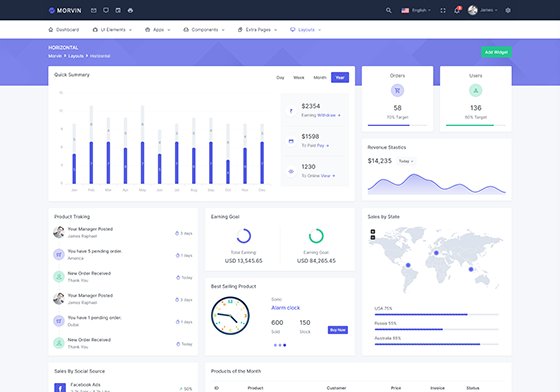Click the Earning Goal green donut chart
Image resolution: width=560 pixels, height=392 pixels.
(x=316, y=236)
